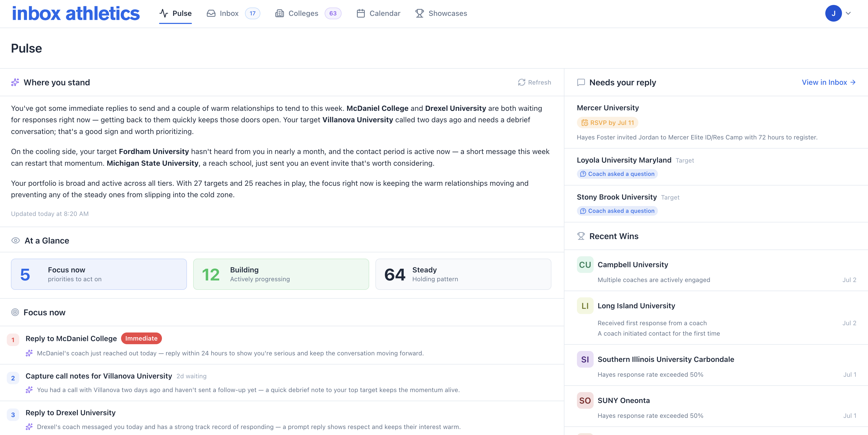Open the Pulse tab
Viewport: 868px width, 435px height.
pyautogui.click(x=175, y=14)
